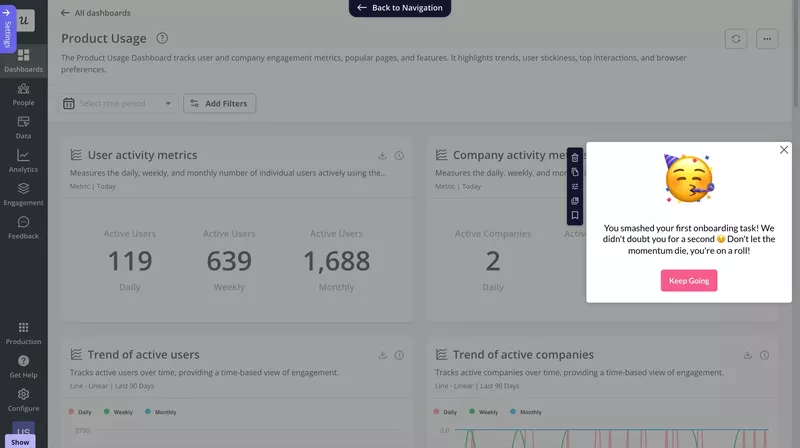Open the Product Usage help question mark
Image resolution: width=800 pixels, height=448 pixels.
pos(162,39)
